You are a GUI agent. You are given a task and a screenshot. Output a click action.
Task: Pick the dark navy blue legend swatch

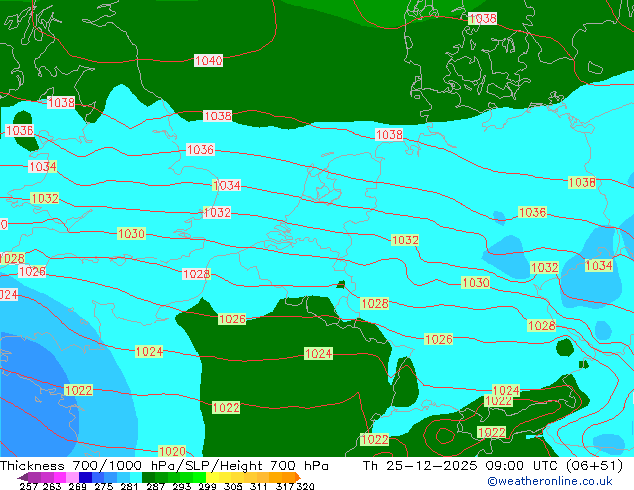pos(85,477)
